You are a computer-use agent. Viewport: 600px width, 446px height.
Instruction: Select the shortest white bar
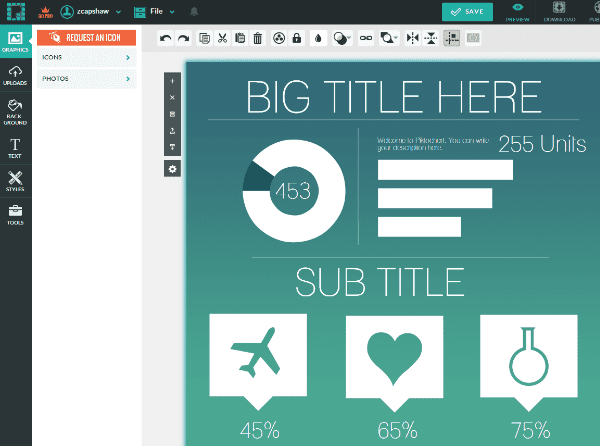click(419, 227)
